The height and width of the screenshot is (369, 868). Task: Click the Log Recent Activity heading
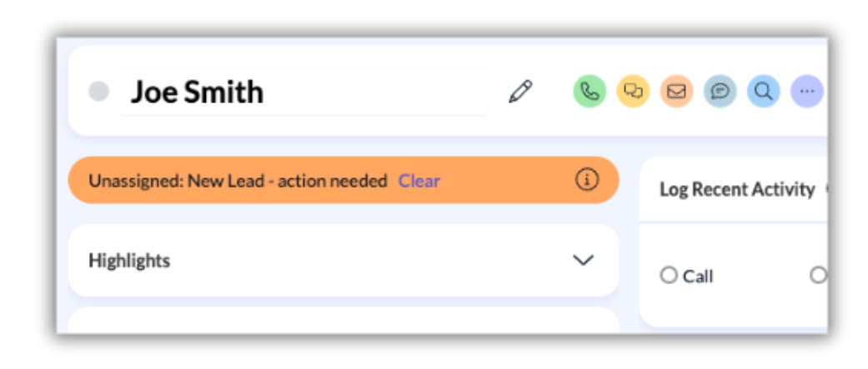[737, 190]
